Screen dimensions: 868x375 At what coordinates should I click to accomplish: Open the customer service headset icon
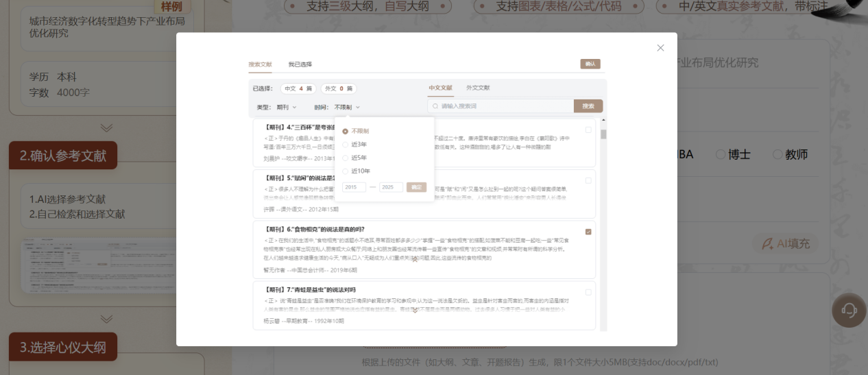(x=849, y=311)
